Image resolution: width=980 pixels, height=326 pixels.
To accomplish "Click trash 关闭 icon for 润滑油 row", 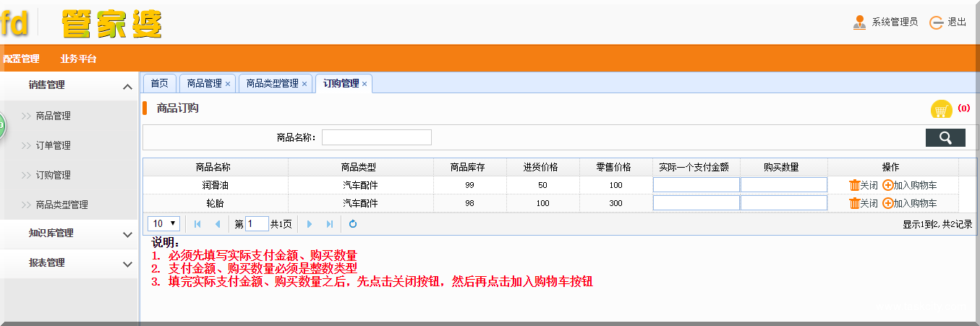I will [x=855, y=185].
